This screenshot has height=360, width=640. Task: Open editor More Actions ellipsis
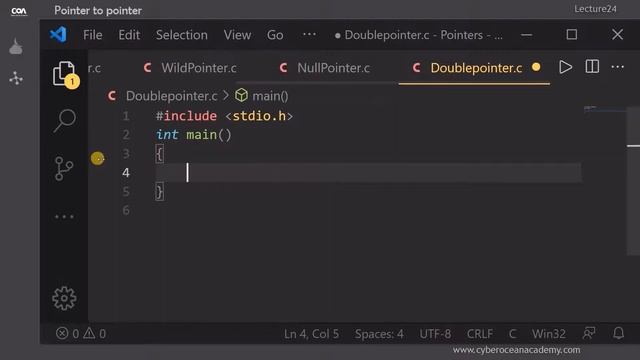[x=618, y=67]
